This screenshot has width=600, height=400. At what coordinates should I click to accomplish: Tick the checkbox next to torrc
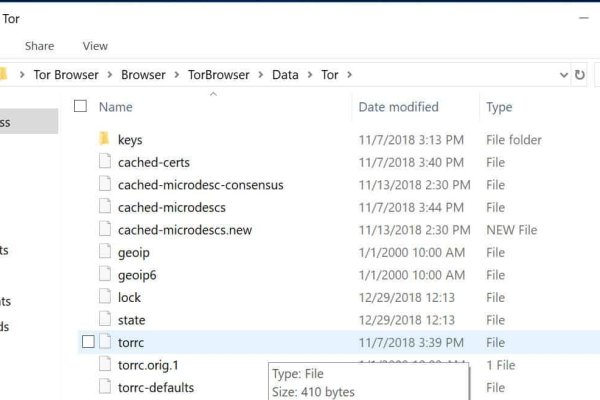point(88,342)
